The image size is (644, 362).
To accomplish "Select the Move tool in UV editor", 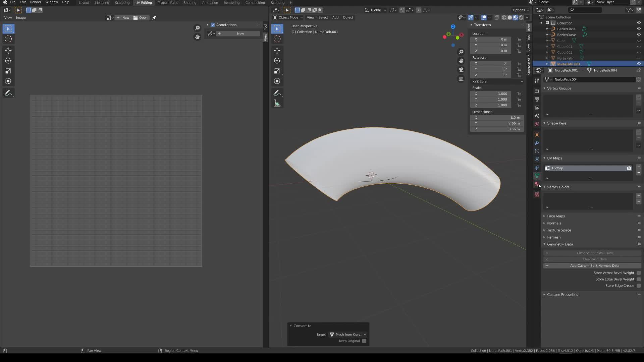I will pyautogui.click(x=8, y=50).
